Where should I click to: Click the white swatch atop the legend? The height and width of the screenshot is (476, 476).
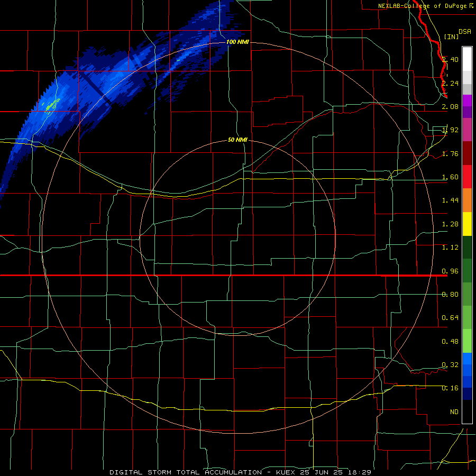(x=467, y=59)
